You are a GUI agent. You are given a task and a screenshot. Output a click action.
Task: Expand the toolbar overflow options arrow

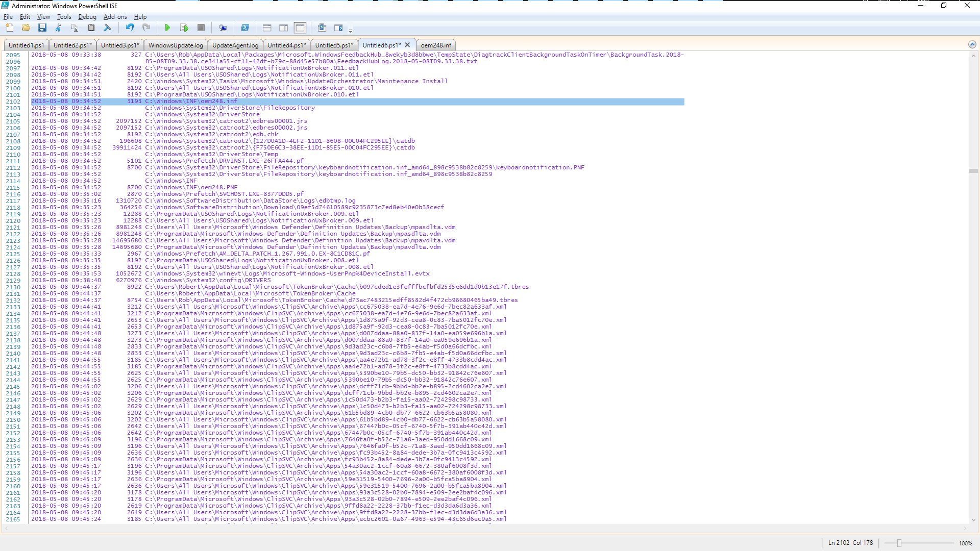351,31
